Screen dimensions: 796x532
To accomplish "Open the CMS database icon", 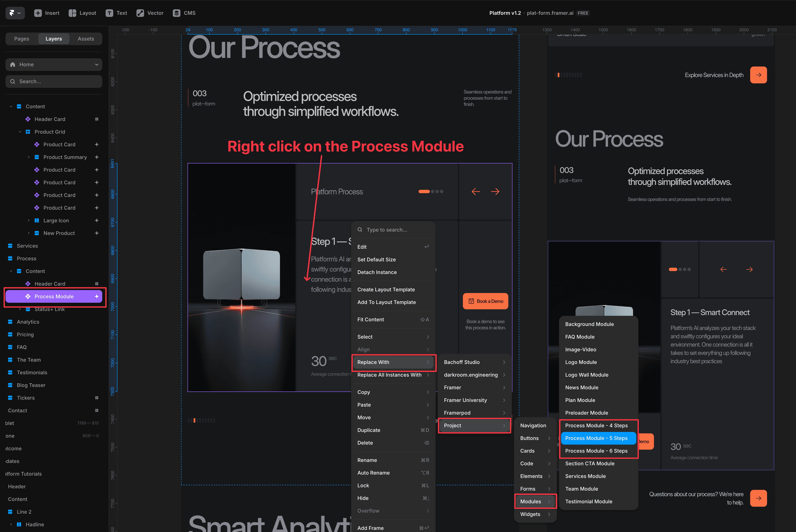I will 177,13.
